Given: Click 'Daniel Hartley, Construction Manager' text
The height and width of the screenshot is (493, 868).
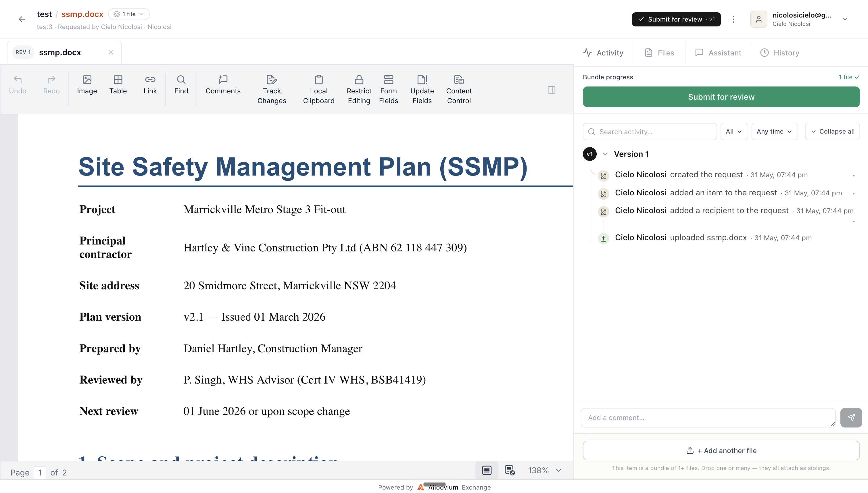Looking at the screenshot, I should click(x=273, y=349).
